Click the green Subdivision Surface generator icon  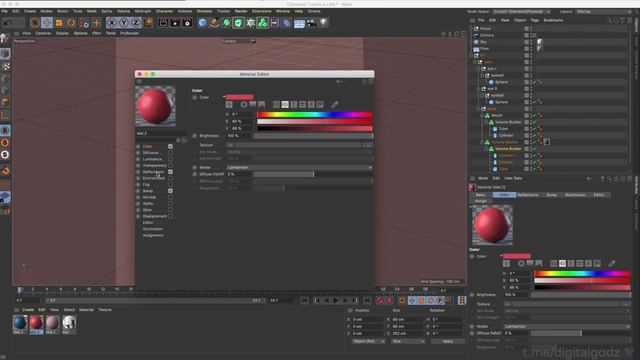click(x=227, y=23)
